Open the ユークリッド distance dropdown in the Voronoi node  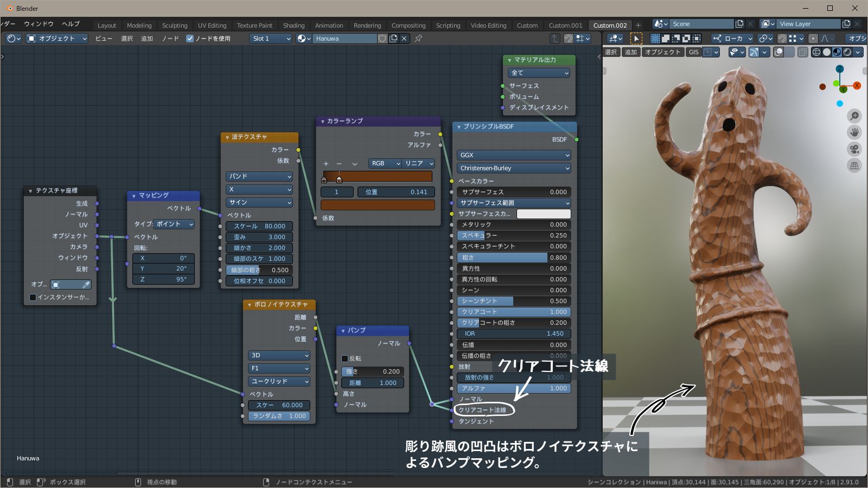point(279,381)
